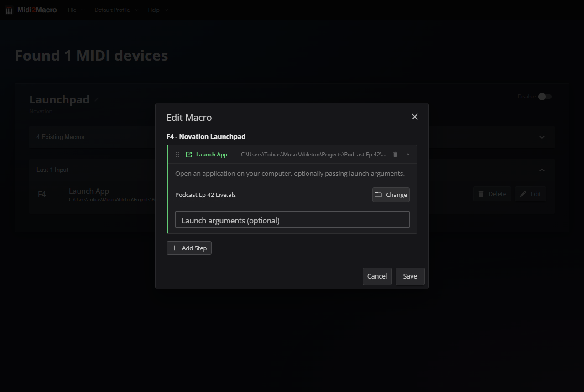Open the File menu
This screenshot has width=584, height=392.
point(76,10)
